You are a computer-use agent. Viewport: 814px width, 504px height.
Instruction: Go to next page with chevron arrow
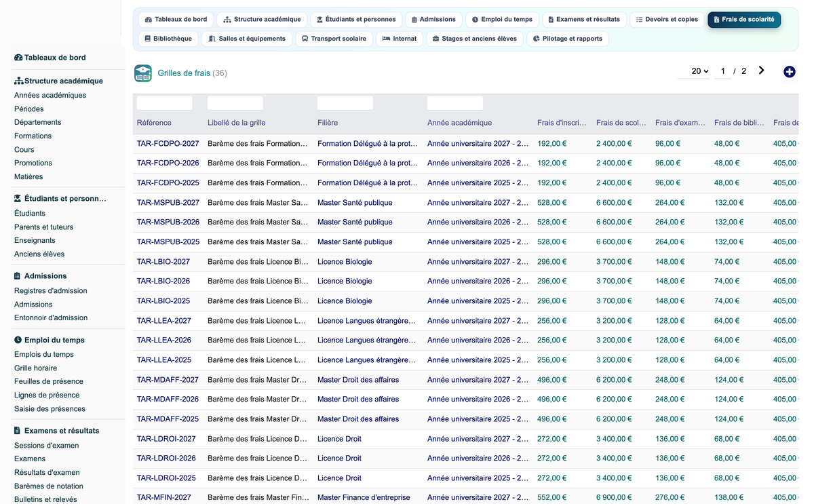point(762,71)
